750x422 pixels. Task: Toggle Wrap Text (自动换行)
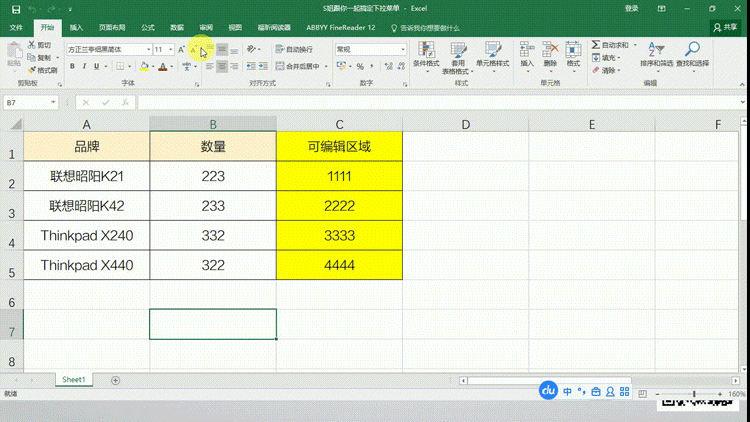click(x=295, y=49)
